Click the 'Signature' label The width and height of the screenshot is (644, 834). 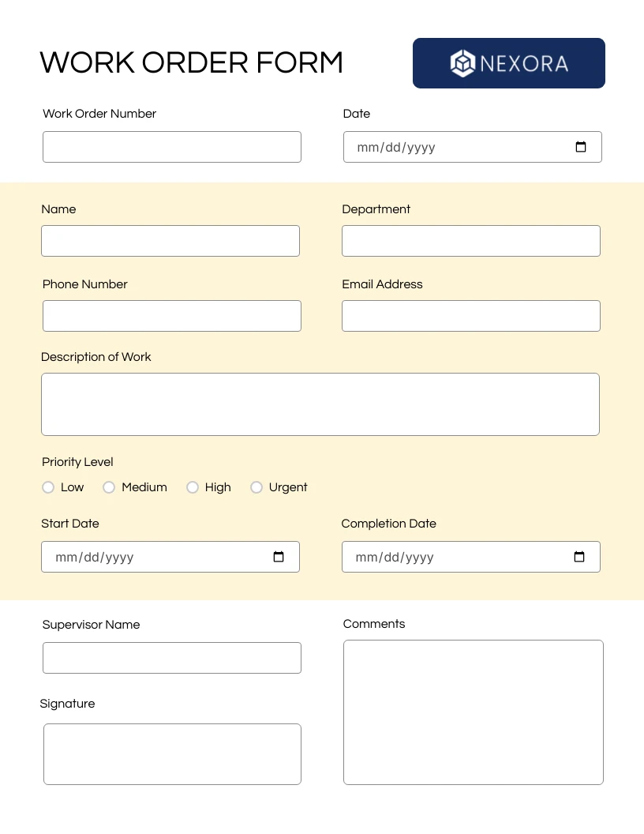68,704
